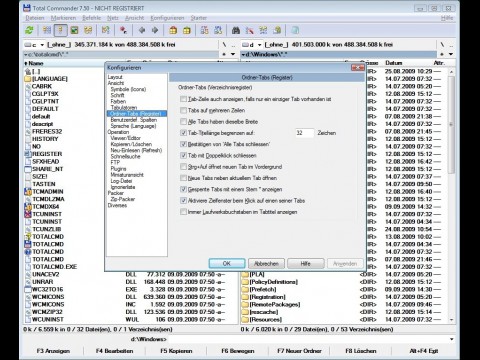Image resolution: width=480 pixels, height=360 pixels.
Task: Uncheck 'Aktiviere Zielfenster beim Klick' option
Action: point(183,201)
